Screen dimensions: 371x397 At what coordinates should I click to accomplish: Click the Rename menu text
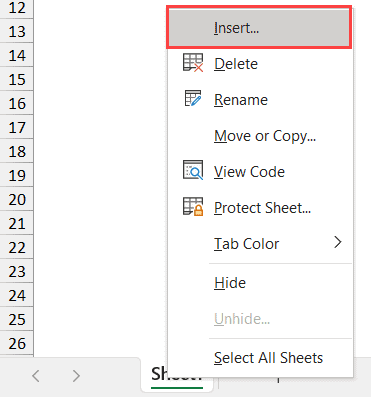tap(241, 100)
